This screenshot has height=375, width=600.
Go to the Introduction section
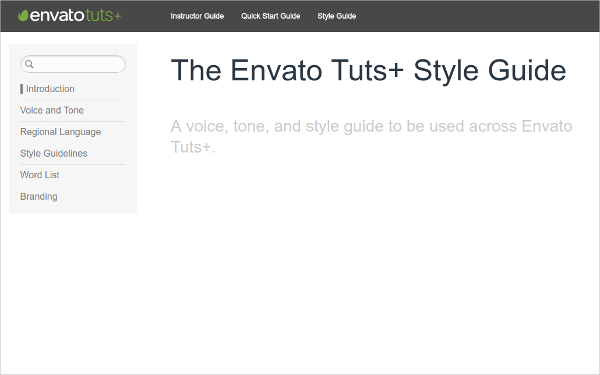tap(50, 89)
